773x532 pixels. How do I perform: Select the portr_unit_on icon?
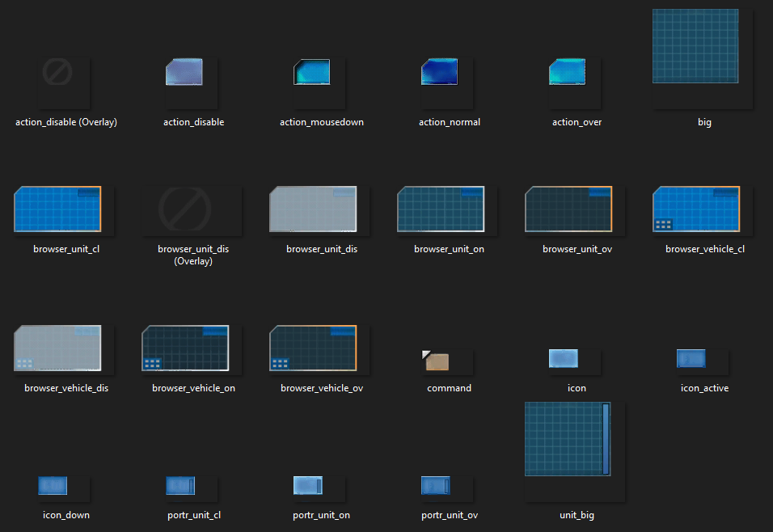click(308, 485)
